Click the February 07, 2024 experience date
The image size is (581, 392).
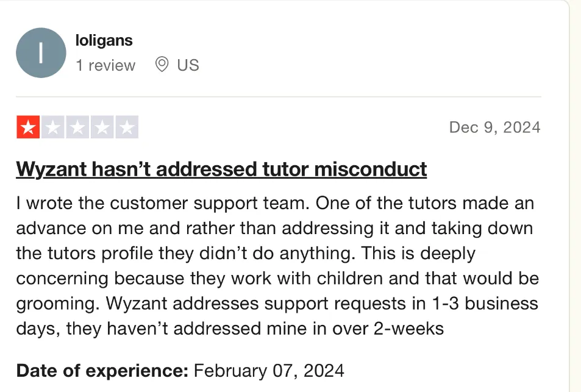tap(269, 370)
